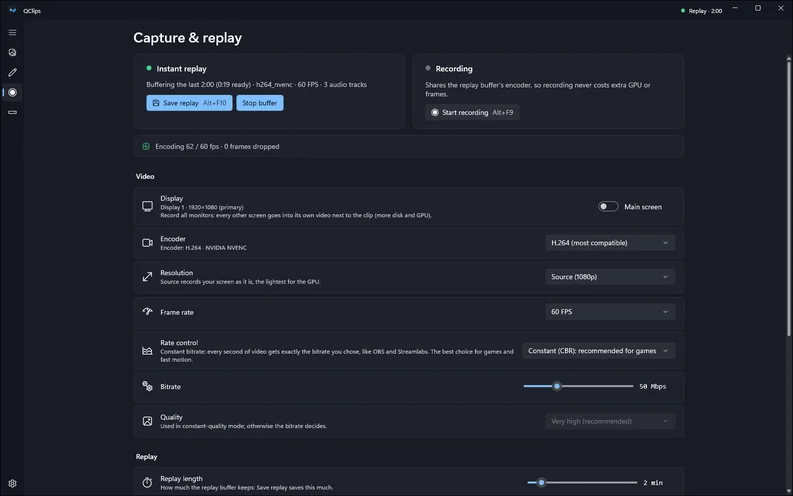Click the Recording heading
This screenshot has height=496, width=793.
454,68
